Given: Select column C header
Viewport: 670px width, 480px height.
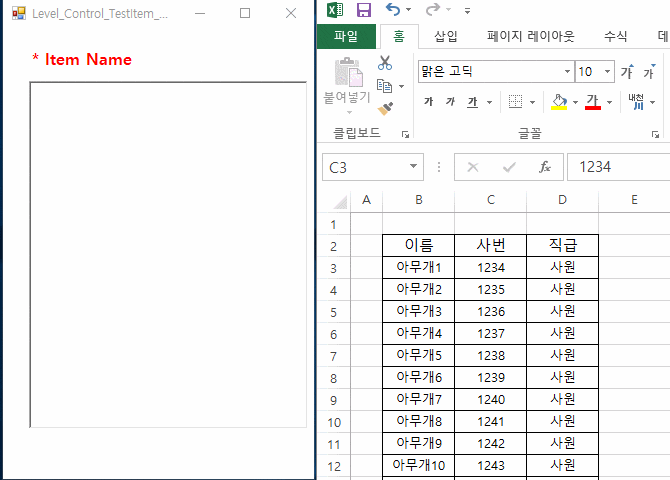Looking at the screenshot, I should pyautogui.click(x=491, y=200).
